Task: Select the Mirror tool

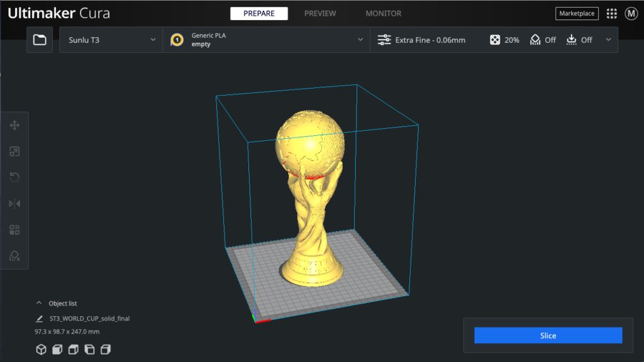Action: coord(15,204)
